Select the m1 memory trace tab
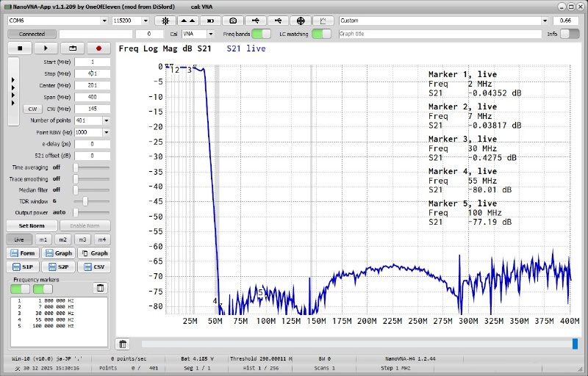 [x=43, y=239]
